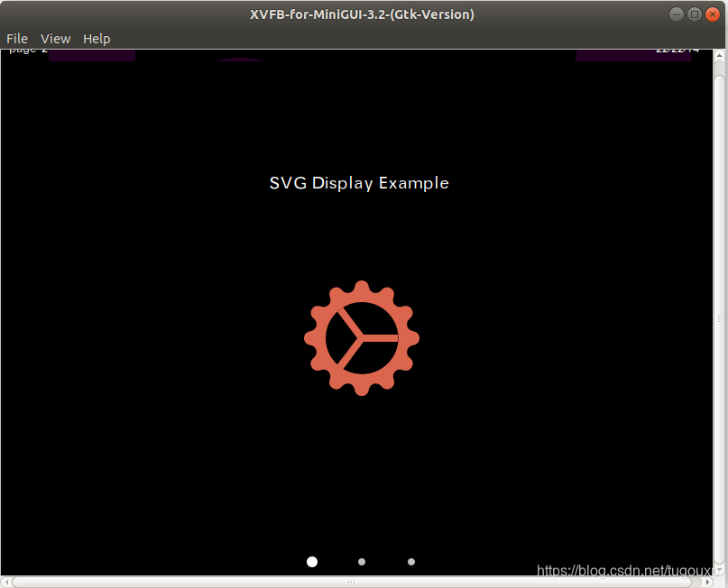The image size is (728, 588).
Task: Click the vertical scrollbar thumb
Action: [719, 319]
